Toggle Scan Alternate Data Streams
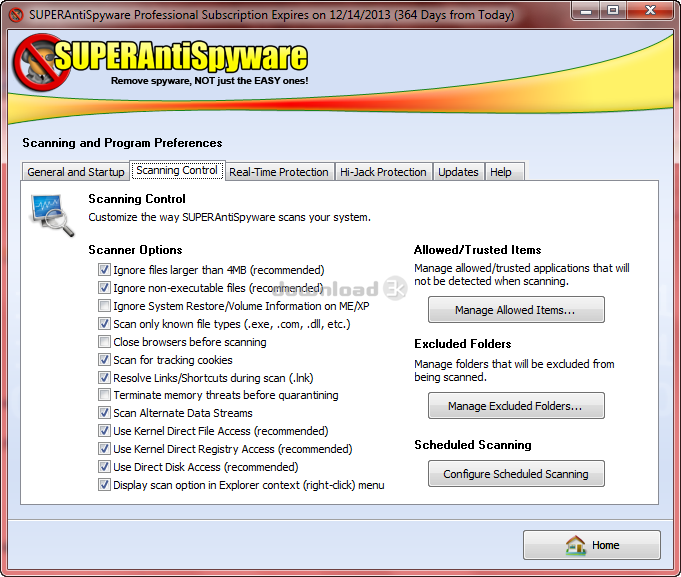Viewport: 681px width, 577px height. 104,413
